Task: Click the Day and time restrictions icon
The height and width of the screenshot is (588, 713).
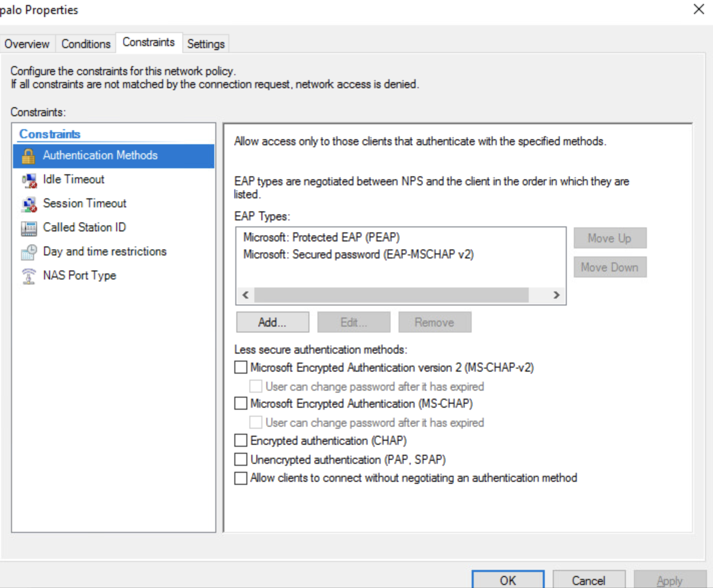Action: pyautogui.click(x=29, y=252)
